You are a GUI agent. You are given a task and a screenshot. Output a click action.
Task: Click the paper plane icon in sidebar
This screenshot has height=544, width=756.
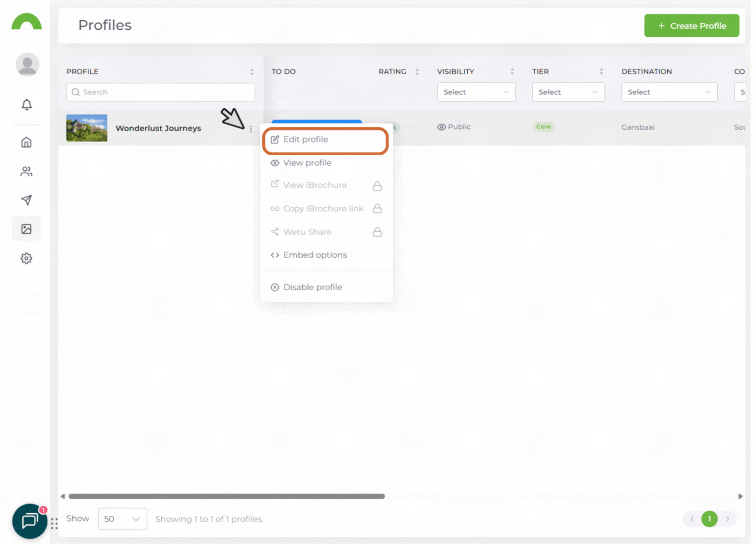tap(27, 200)
